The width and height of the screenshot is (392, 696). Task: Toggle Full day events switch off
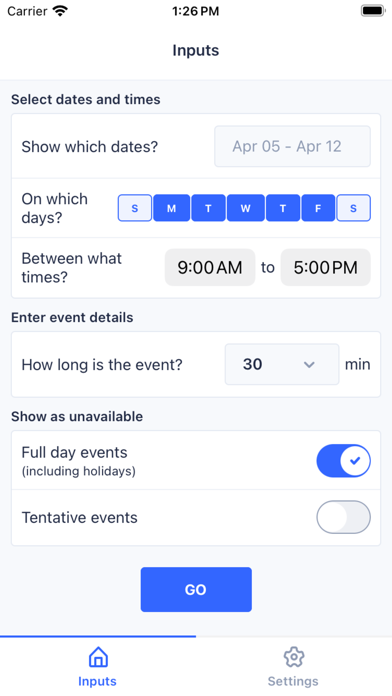click(344, 461)
